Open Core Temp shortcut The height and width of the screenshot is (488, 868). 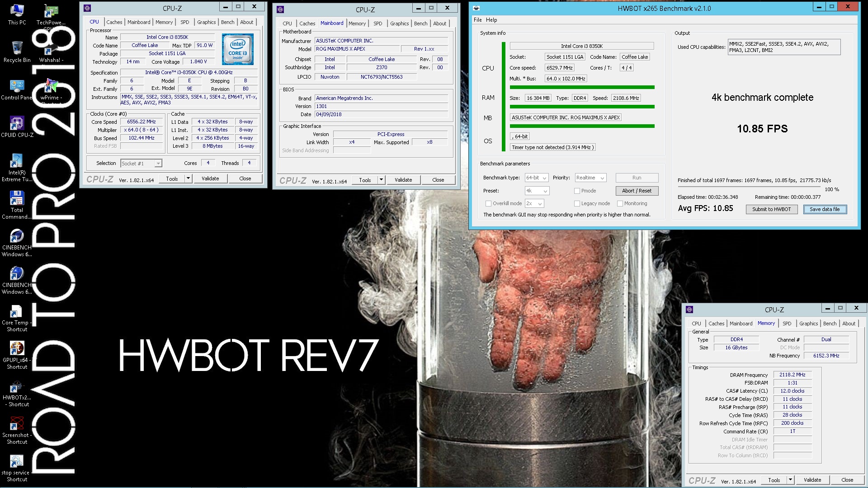pos(17,318)
